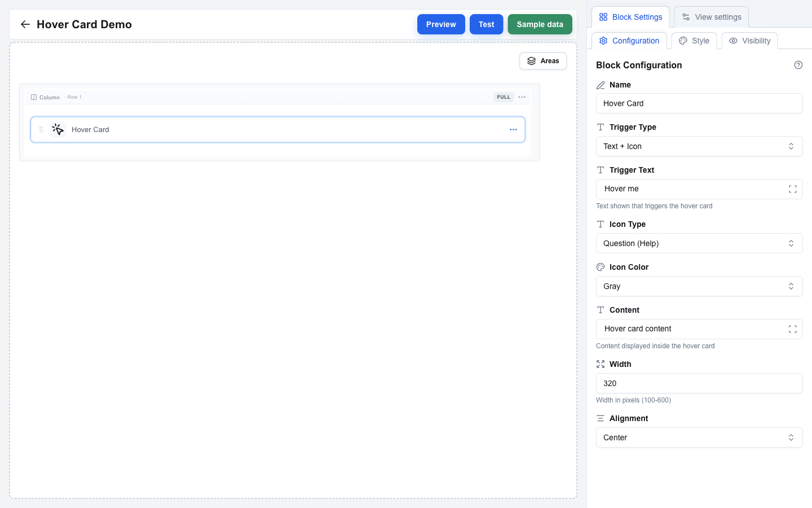Click the 'Width in pixels (100-600)' hint text

tap(633, 400)
